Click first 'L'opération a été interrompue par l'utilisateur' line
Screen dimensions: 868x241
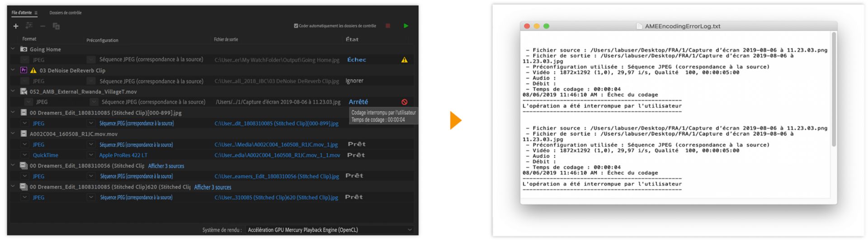point(602,106)
